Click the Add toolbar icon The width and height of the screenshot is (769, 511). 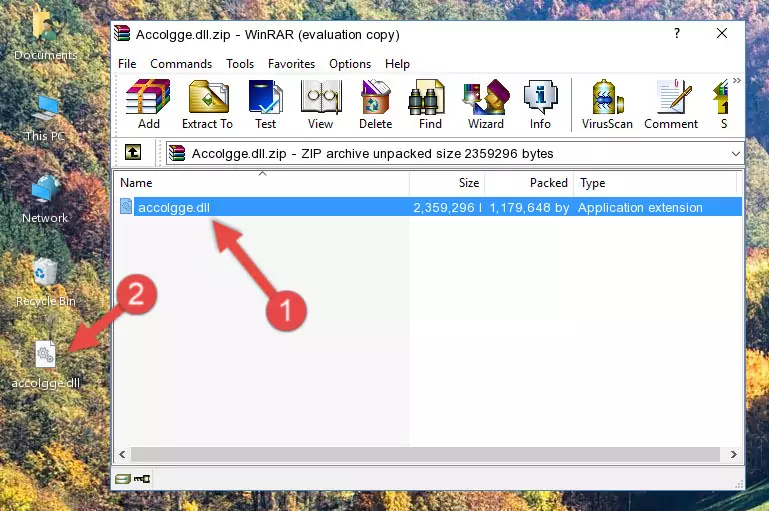tap(148, 104)
